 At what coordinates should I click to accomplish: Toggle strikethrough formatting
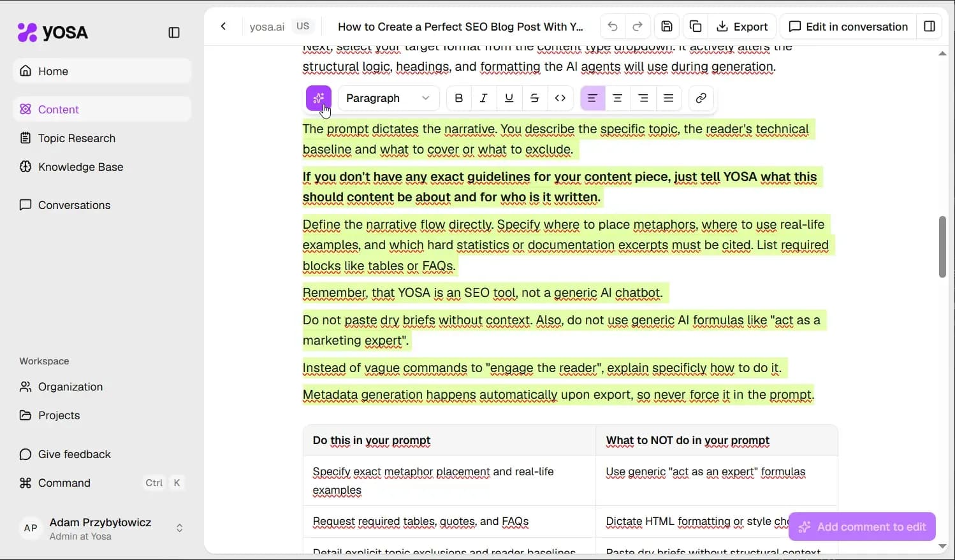point(534,98)
